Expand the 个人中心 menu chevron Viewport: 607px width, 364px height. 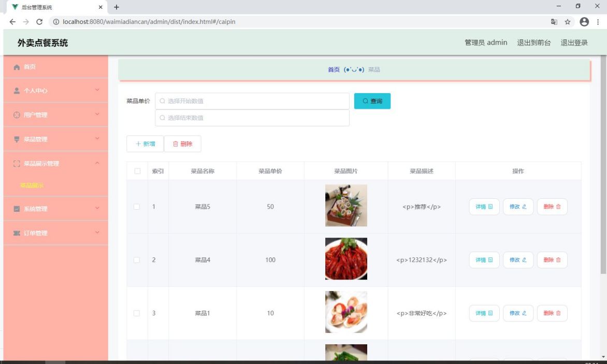pos(97,90)
